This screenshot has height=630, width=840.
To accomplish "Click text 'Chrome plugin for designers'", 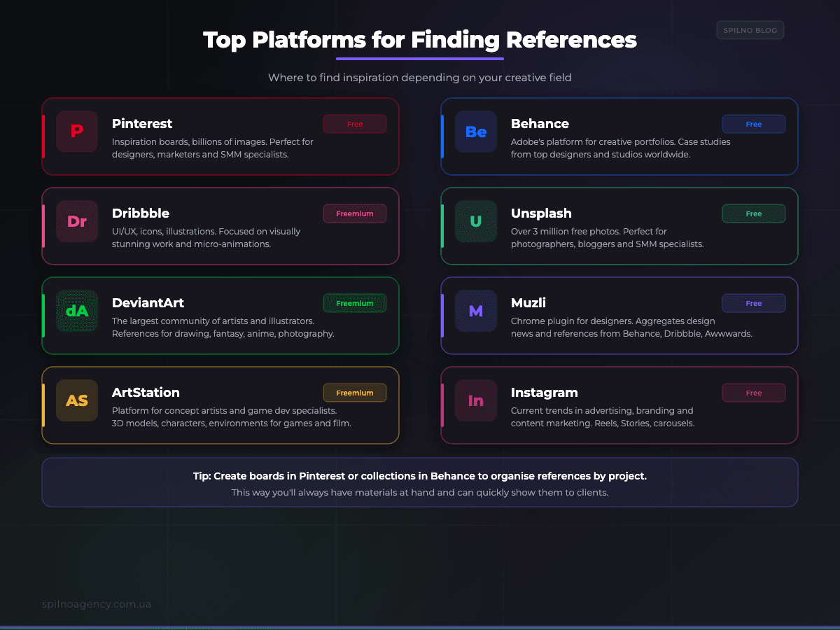I will 572,321.
